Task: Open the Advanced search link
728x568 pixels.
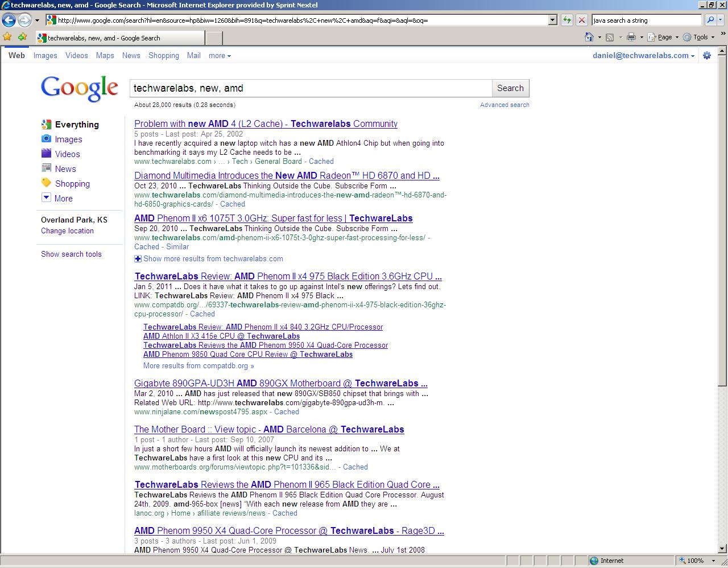Action: (504, 105)
